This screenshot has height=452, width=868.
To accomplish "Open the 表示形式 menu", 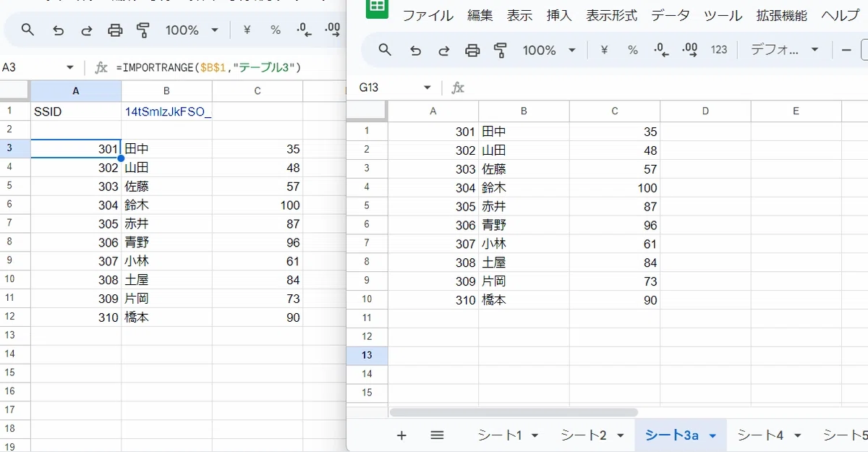I will click(611, 15).
